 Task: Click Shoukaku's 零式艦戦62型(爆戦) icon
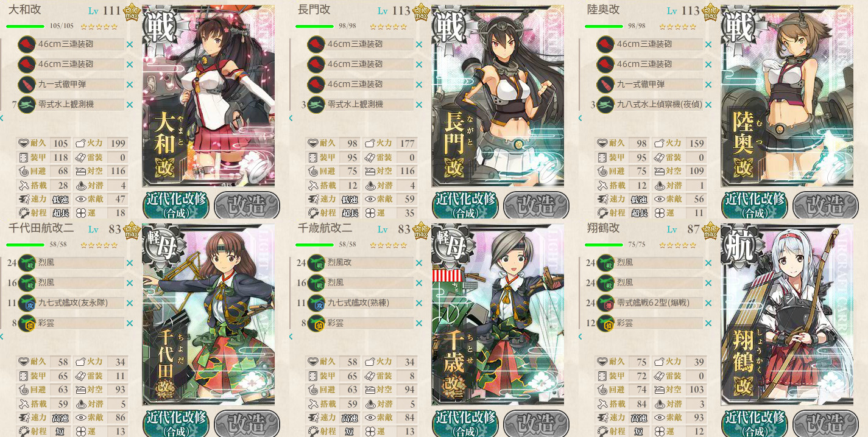tap(605, 303)
